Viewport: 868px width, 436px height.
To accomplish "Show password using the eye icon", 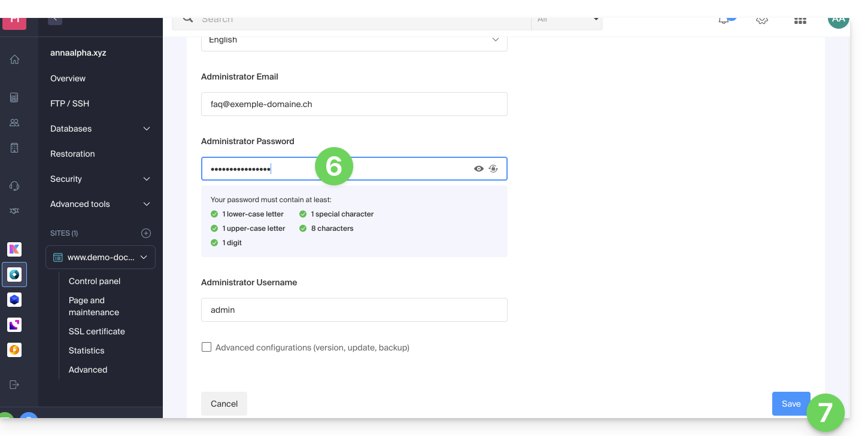I will [x=478, y=169].
